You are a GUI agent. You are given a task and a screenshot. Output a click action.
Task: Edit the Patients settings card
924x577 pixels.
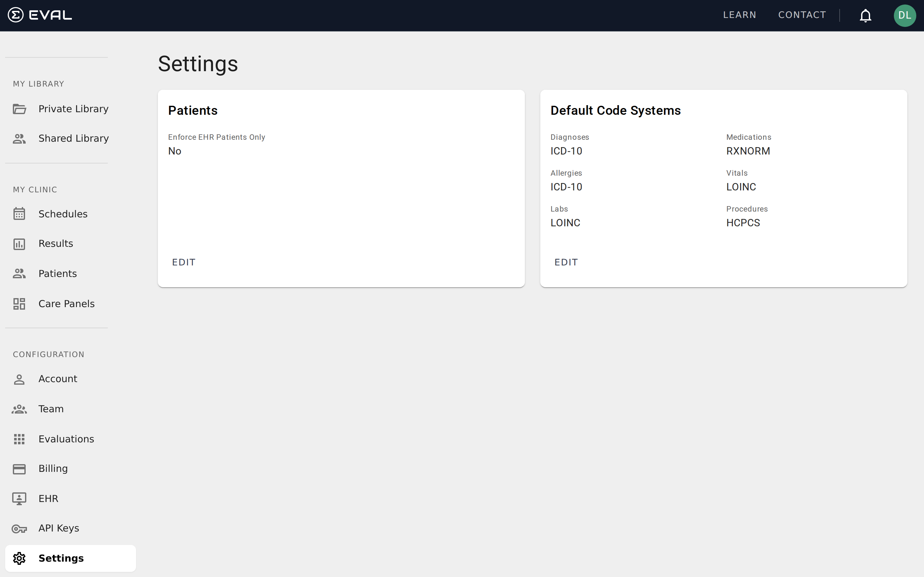(x=184, y=262)
